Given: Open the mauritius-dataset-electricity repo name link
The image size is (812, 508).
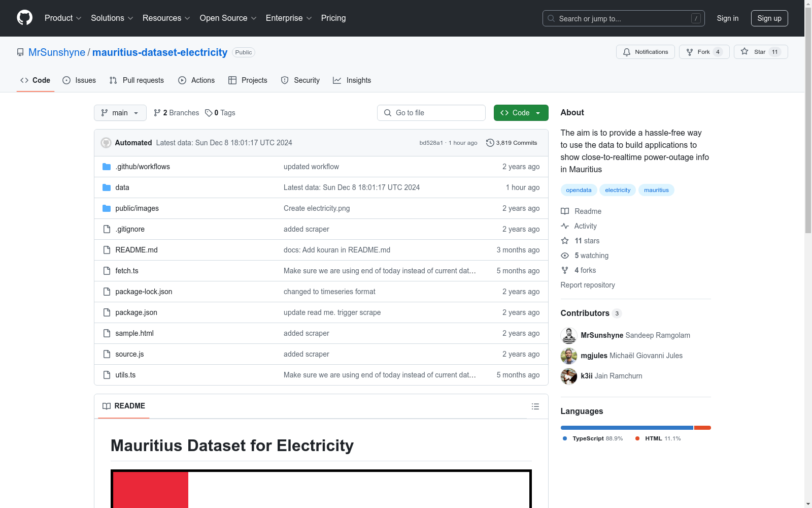Looking at the screenshot, I should click(x=160, y=52).
